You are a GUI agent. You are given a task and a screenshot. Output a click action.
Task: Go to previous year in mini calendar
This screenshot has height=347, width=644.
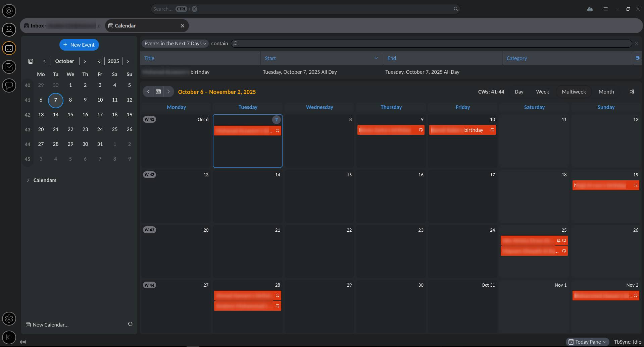click(99, 61)
